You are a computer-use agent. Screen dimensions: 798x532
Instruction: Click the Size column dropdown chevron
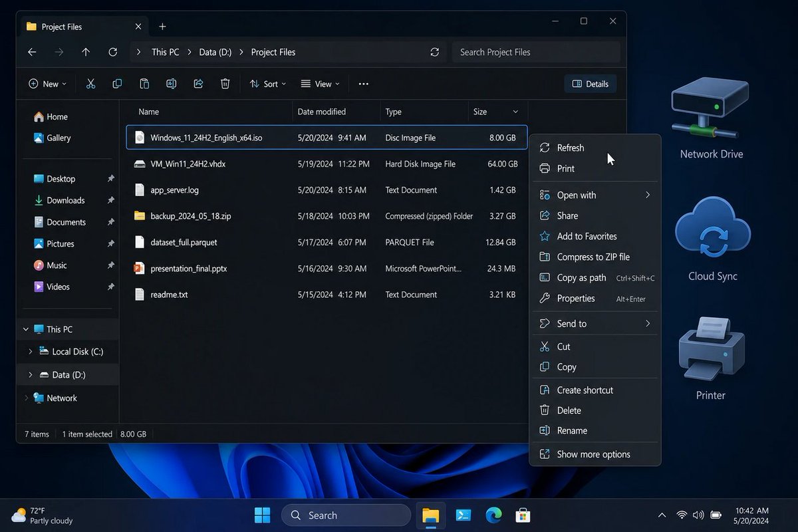point(515,112)
